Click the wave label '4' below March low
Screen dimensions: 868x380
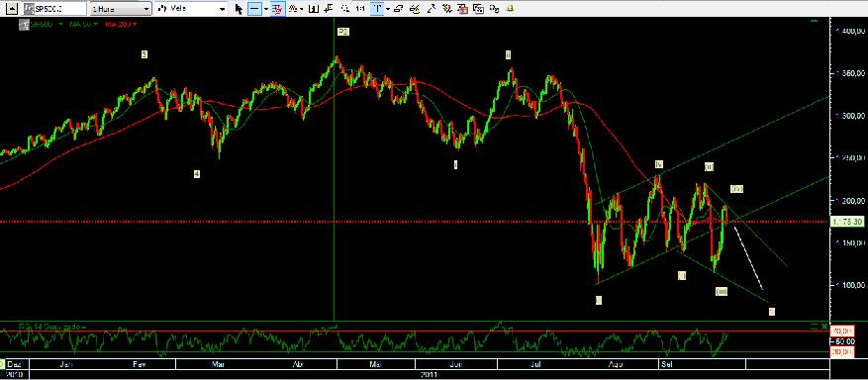tap(197, 174)
